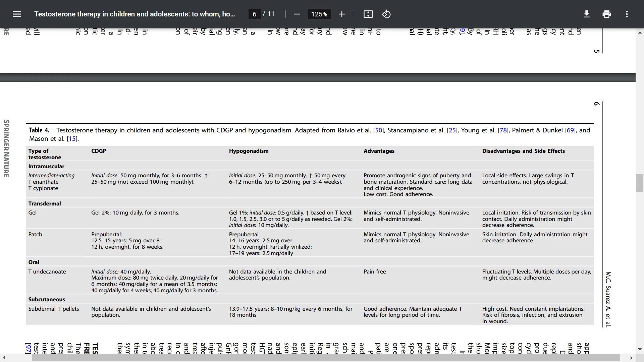Toggle fit to page icon
The width and height of the screenshot is (644, 362).
pos(368,14)
